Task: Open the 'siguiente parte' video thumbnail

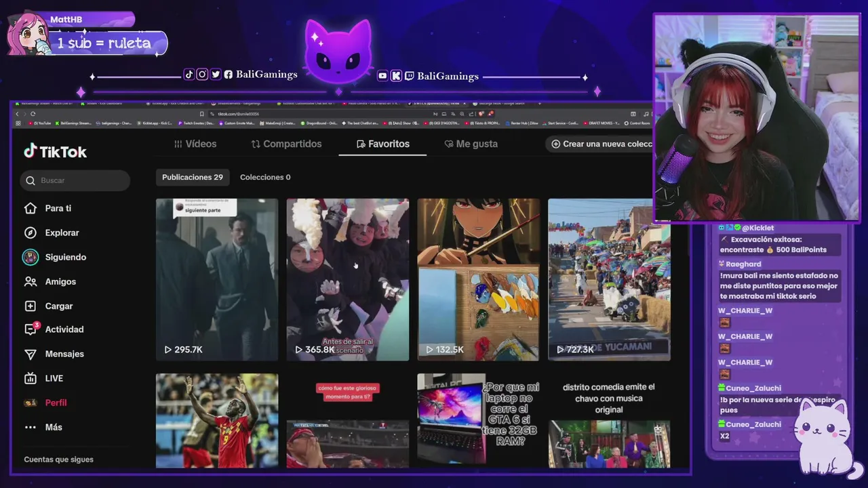Action: click(217, 279)
